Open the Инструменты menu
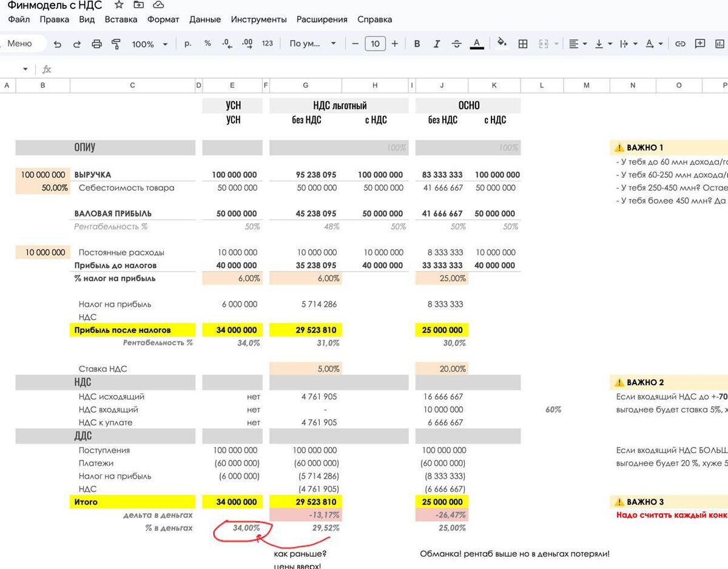 (x=258, y=19)
